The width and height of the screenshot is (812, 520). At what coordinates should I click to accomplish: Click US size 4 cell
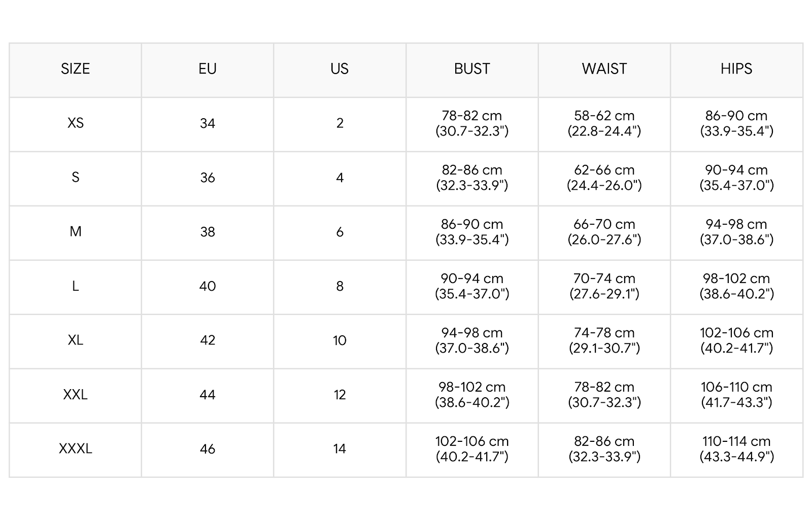coord(340,178)
